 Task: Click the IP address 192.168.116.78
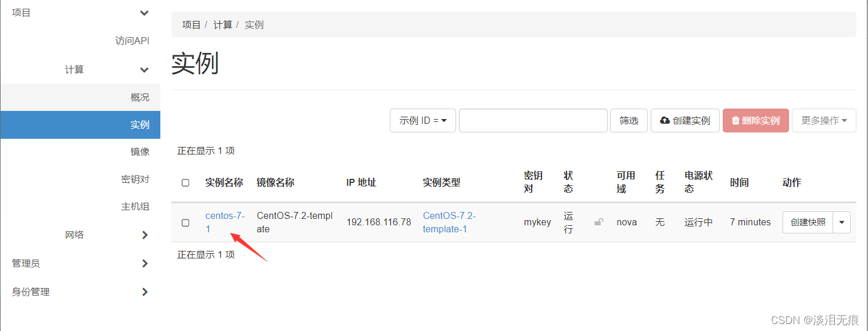379,222
